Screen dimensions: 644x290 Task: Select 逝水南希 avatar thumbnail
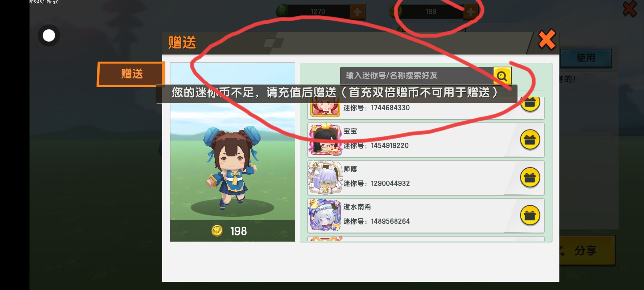(x=325, y=215)
